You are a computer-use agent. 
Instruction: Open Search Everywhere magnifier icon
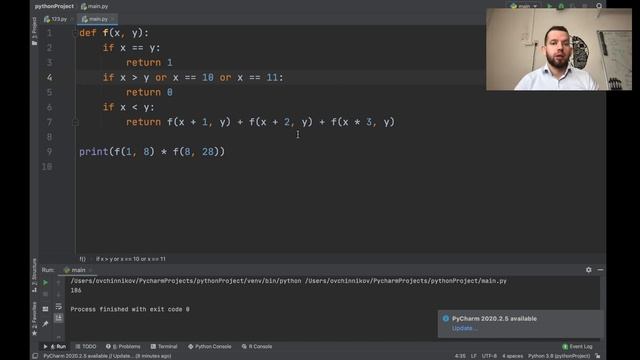(599, 6)
